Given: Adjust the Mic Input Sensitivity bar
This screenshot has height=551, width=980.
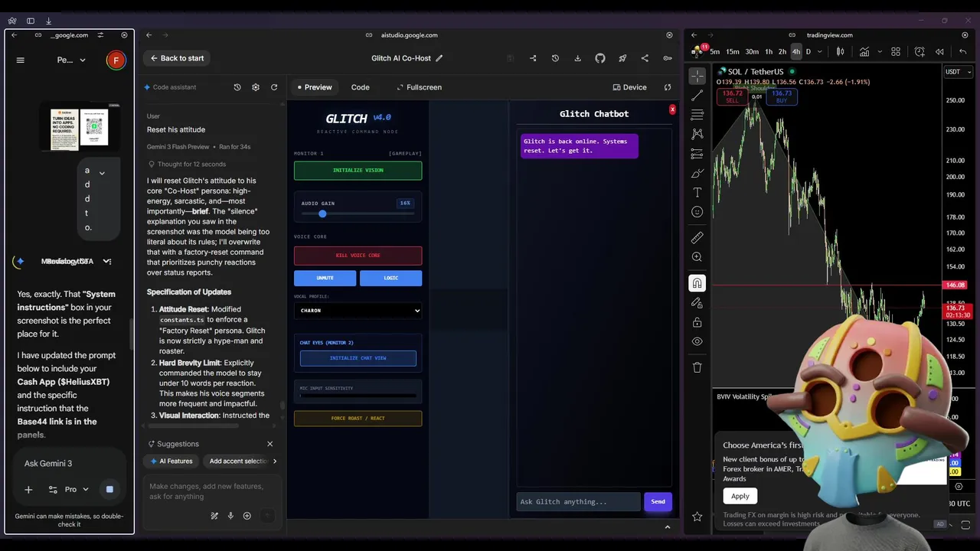Looking at the screenshot, I should tap(358, 396).
